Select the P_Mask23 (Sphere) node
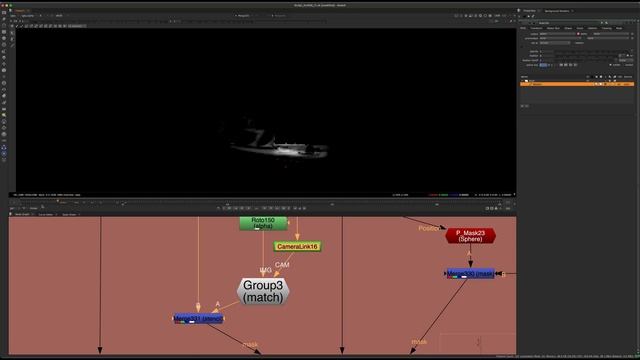 470,236
